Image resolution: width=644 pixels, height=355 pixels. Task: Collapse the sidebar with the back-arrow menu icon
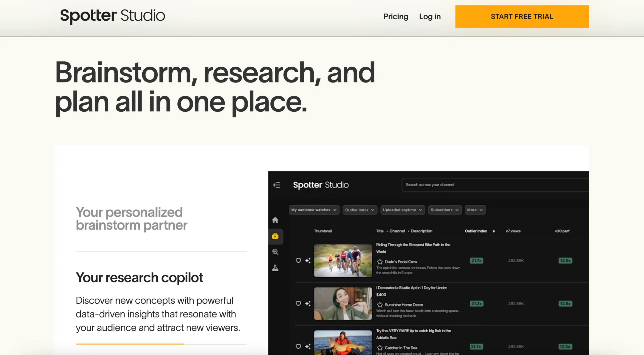(277, 185)
